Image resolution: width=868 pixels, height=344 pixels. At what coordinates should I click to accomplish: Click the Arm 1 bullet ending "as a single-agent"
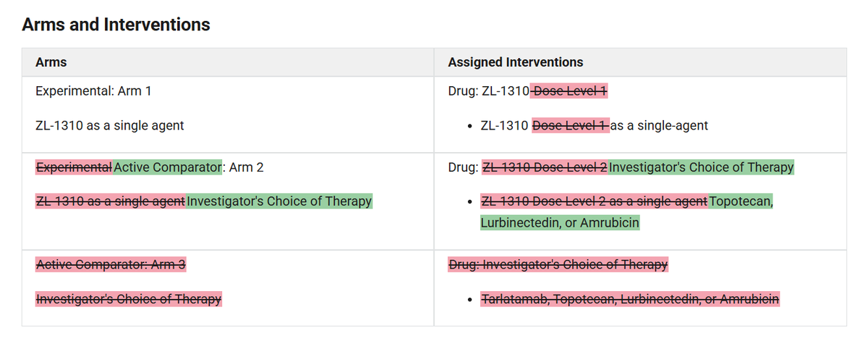659,125
